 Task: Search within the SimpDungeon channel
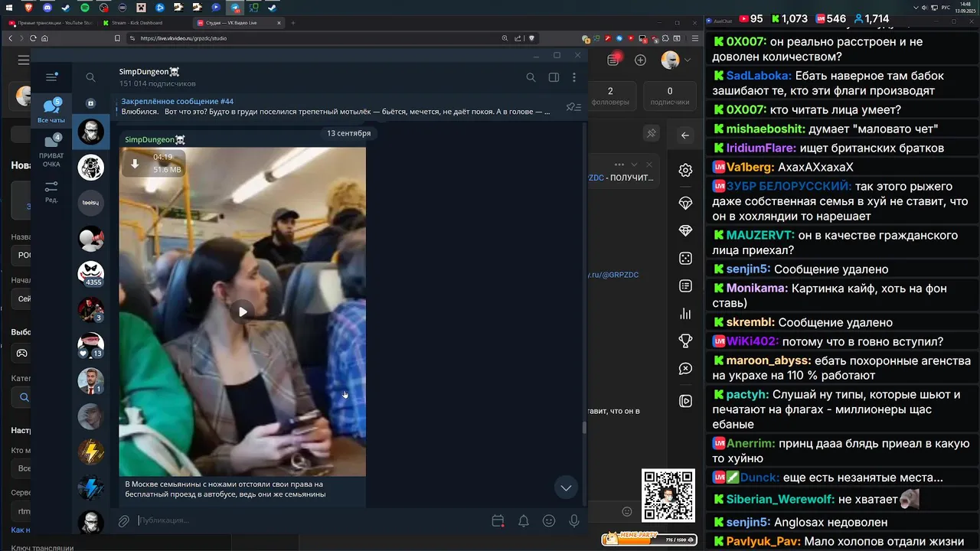click(x=531, y=77)
